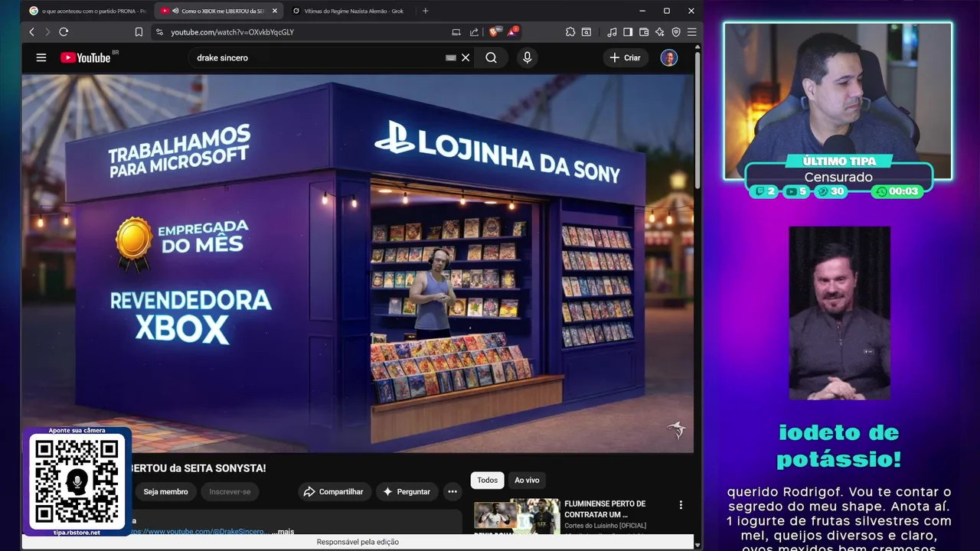Screen dimensions: 980x551
Task: Reload the YouTube page
Action: coord(64,31)
